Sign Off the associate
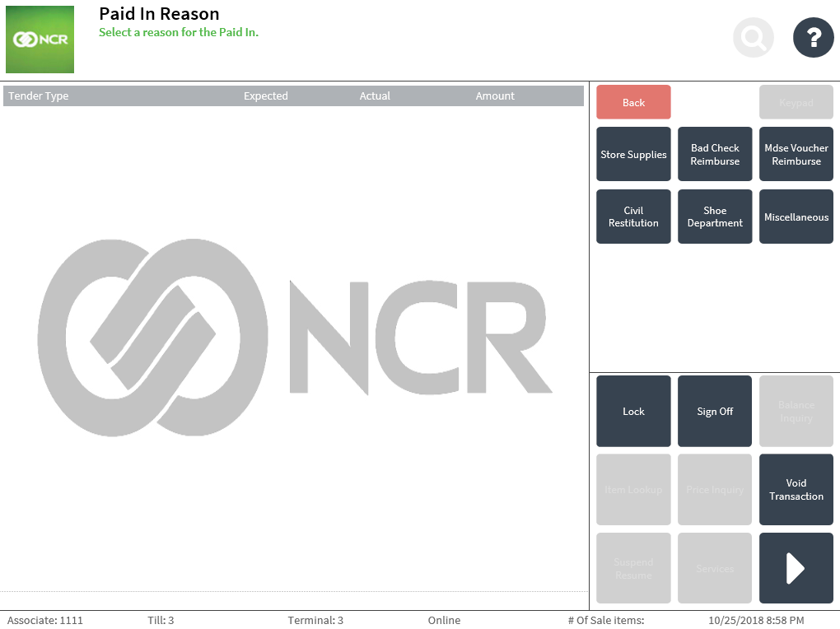 tap(715, 411)
